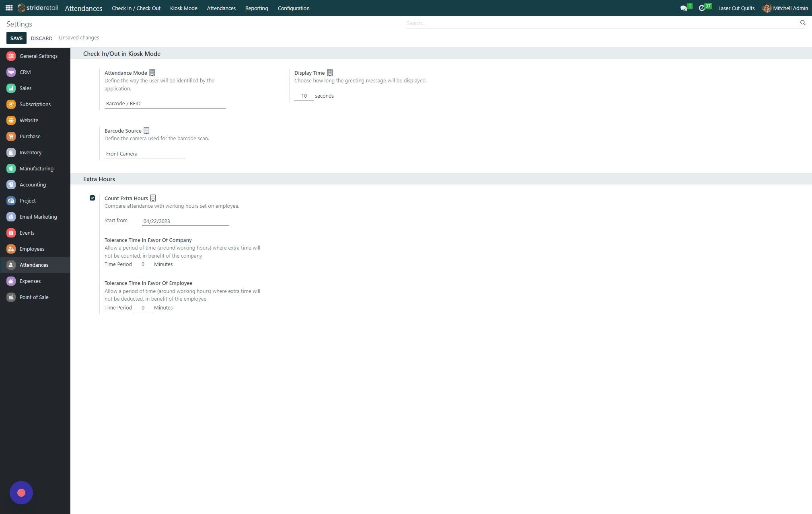Open the messaging conversations panel

tap(684, 7)
